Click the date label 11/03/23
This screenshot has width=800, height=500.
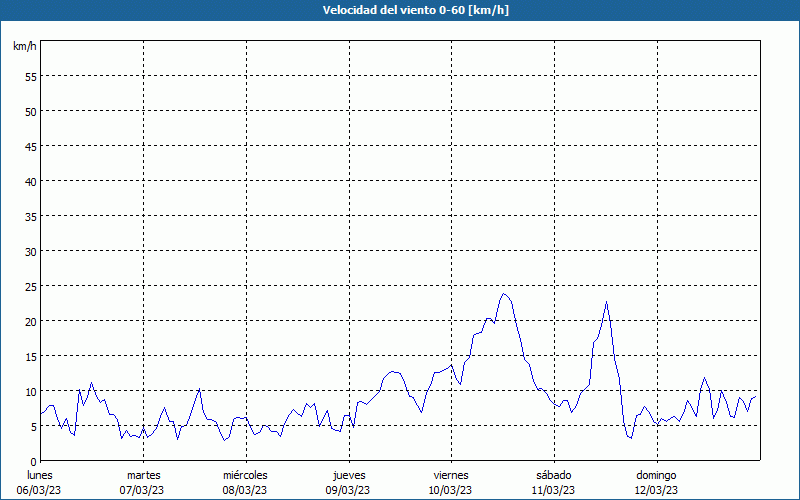click(554, 490)
